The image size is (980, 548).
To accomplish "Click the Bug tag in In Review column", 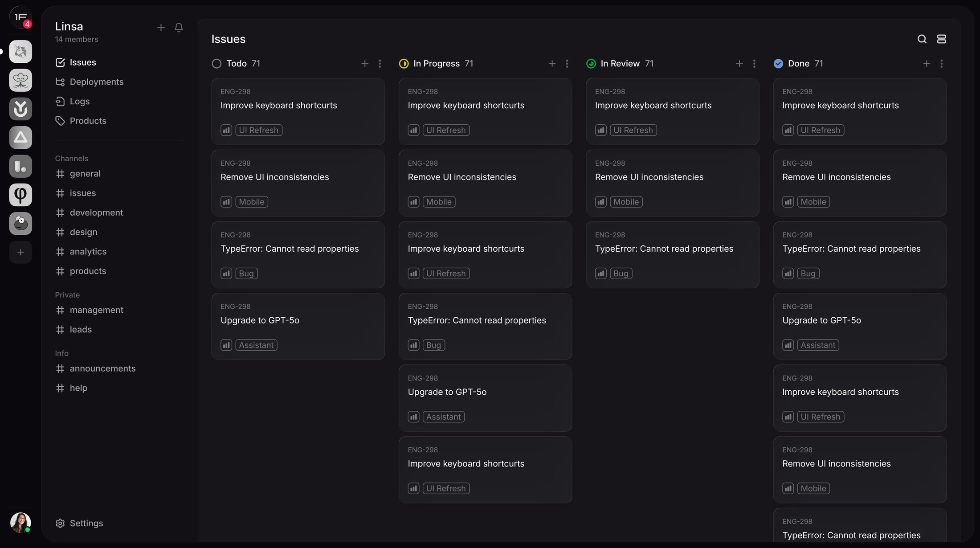I will pyautogui.click(x=621, y=274).
